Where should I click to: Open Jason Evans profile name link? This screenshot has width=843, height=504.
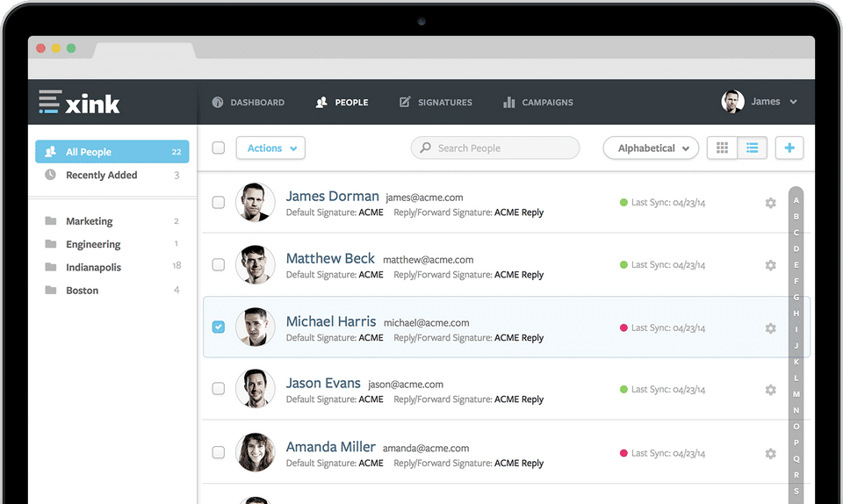click(x=323, y=383)
